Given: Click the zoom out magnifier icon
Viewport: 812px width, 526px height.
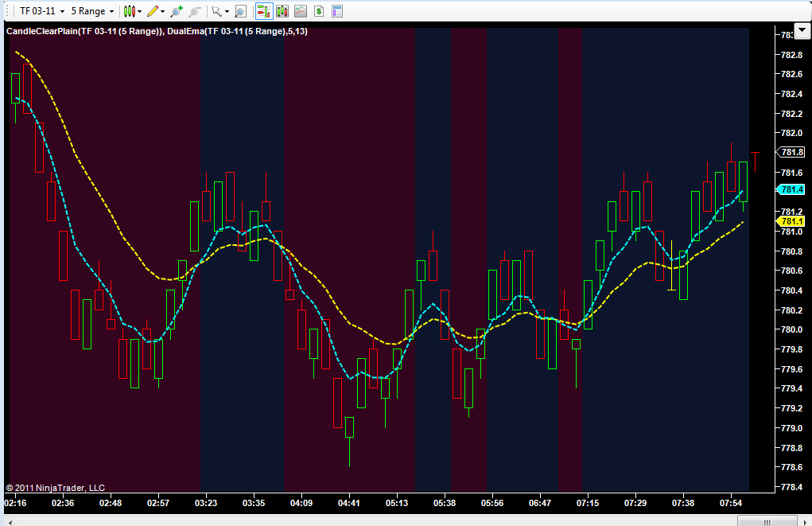Looking at the screenshot, I should click(195, 11).
